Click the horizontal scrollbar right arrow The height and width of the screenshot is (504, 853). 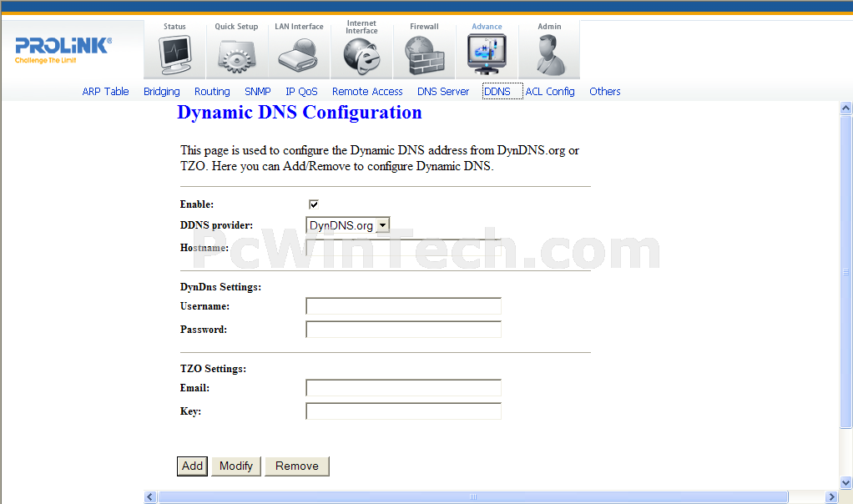tap(831, 497)
